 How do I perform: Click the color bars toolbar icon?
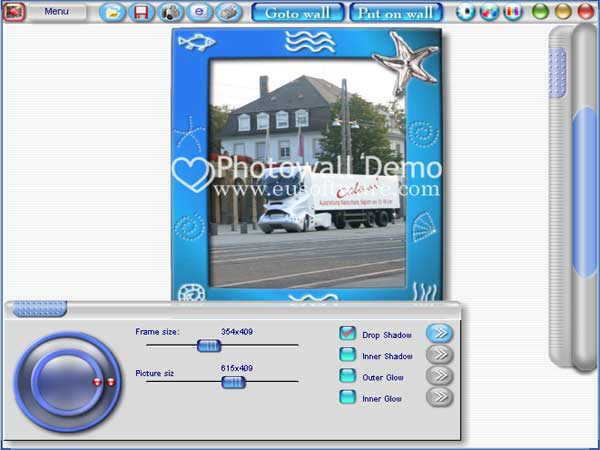tap(513, 12)
